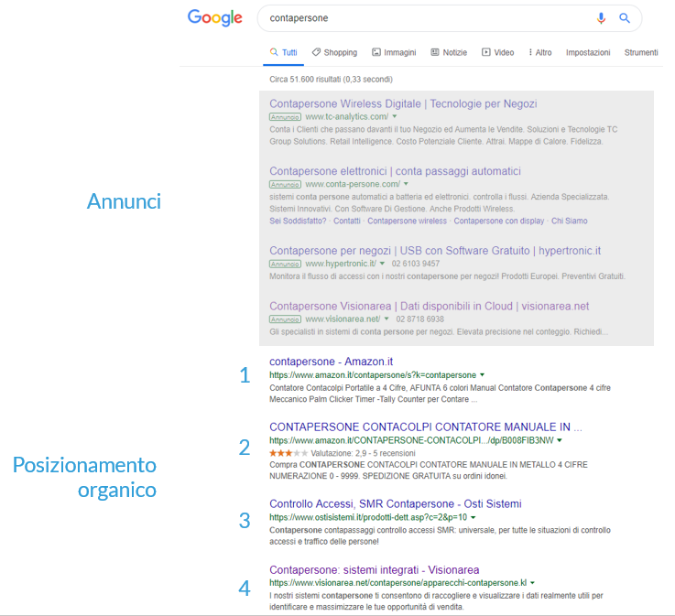Viewport: 675px width, 616px height.
Task: Select the Tutti tab
Action: tap(283, 52)
